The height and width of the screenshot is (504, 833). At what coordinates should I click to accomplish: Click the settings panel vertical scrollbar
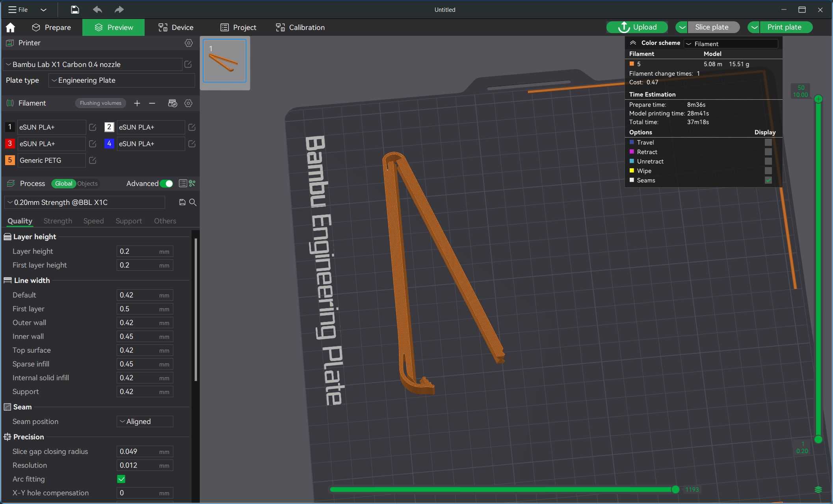pos(196,309)
